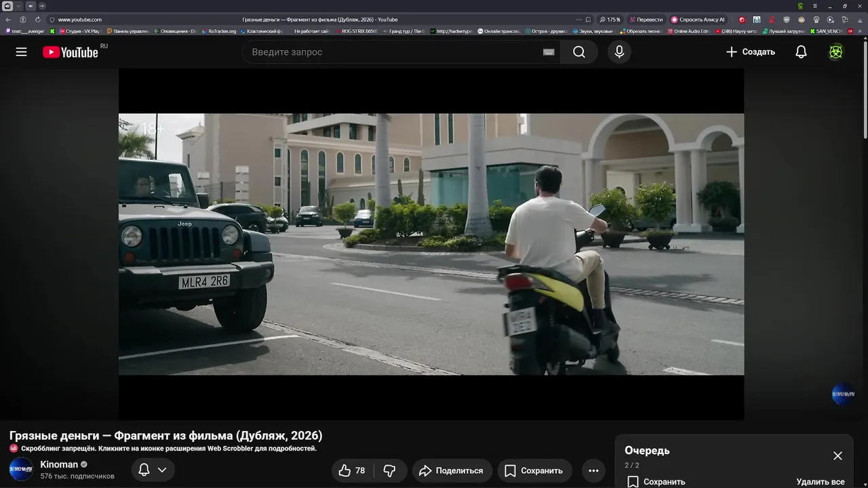
Task: Click the video player to pause
Action: point(431,244)
